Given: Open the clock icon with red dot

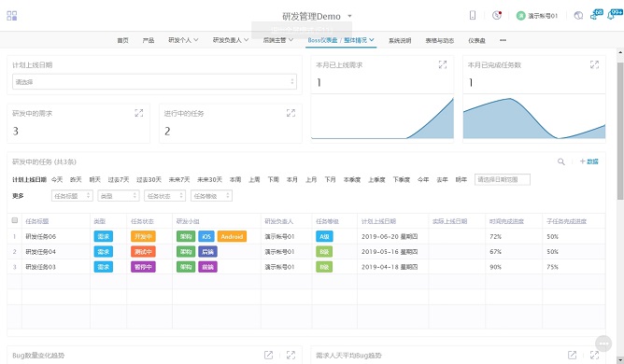Looking at the screenshot, I should pyautogui.click(x=497, y=16).
